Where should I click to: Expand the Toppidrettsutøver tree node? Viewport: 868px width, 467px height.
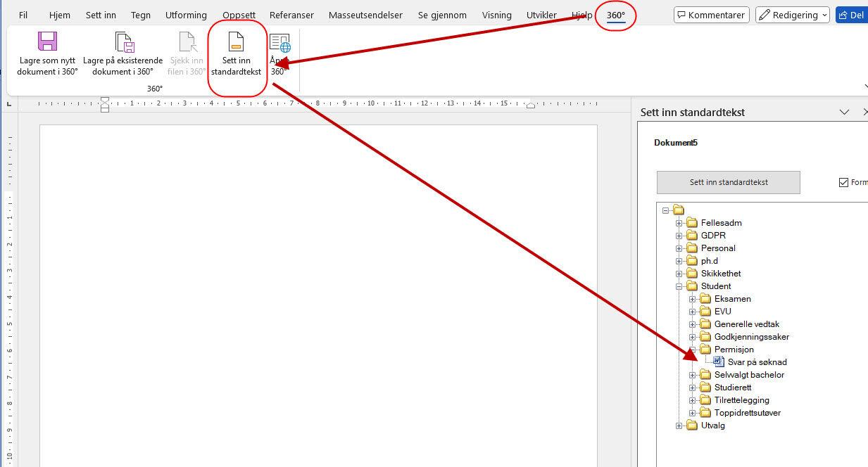692,413
